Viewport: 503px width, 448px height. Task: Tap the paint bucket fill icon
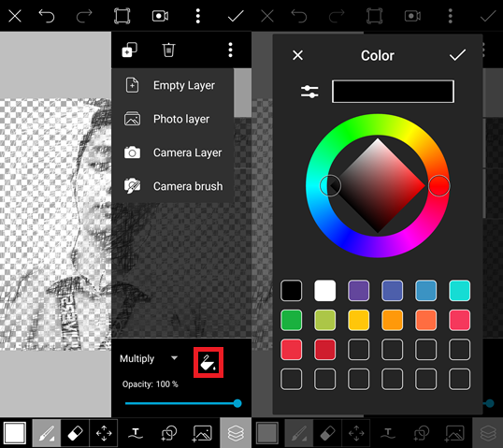coord(208,363)
